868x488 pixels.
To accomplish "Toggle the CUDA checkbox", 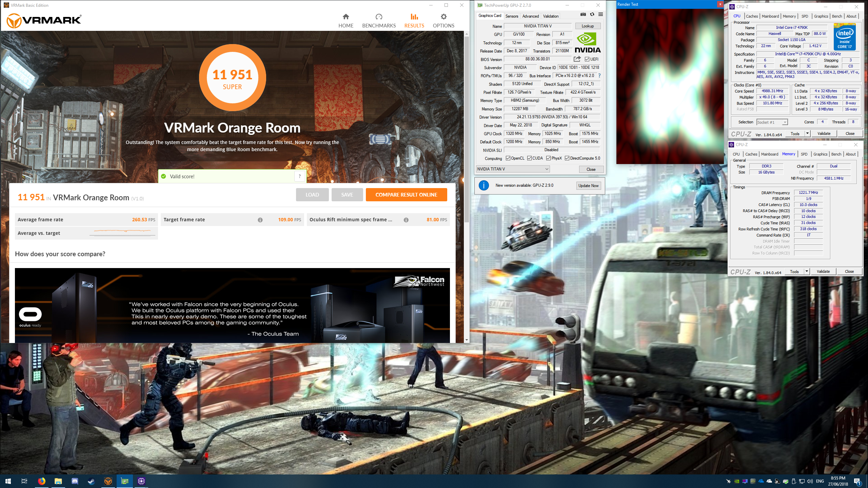I will point(529,158).
